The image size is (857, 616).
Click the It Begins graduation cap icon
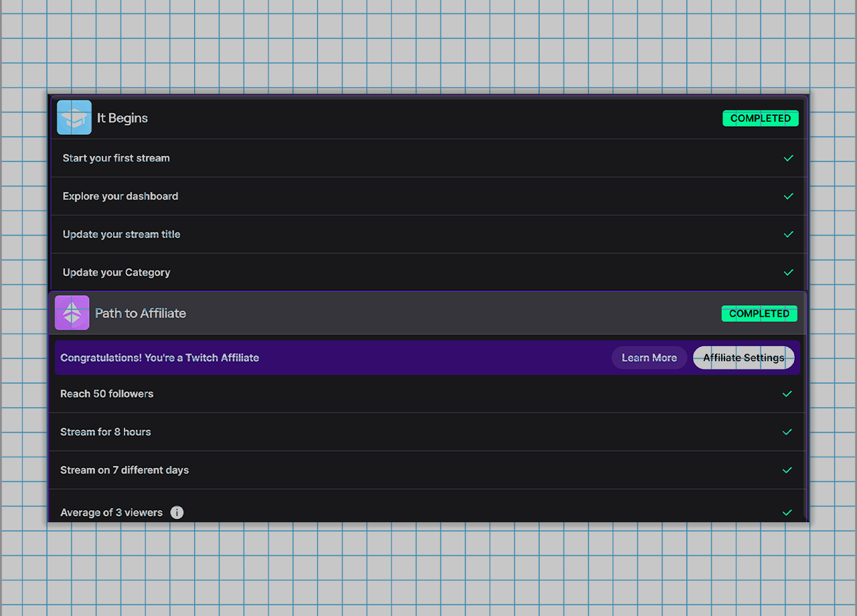coord(74,118)
